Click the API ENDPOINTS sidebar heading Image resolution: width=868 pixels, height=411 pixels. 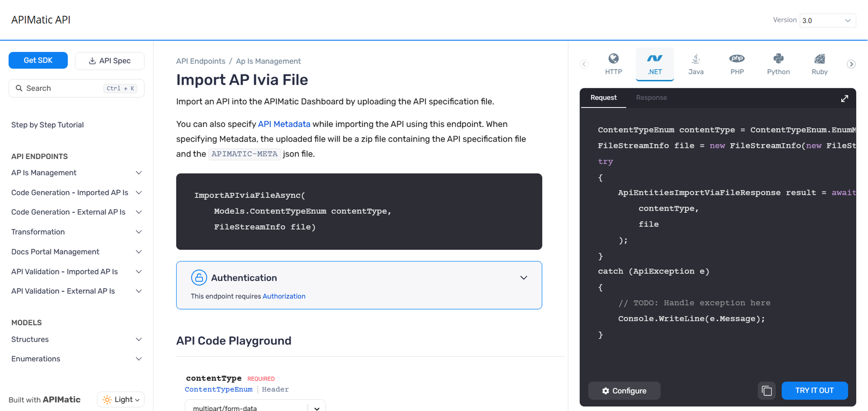(39, 157)
